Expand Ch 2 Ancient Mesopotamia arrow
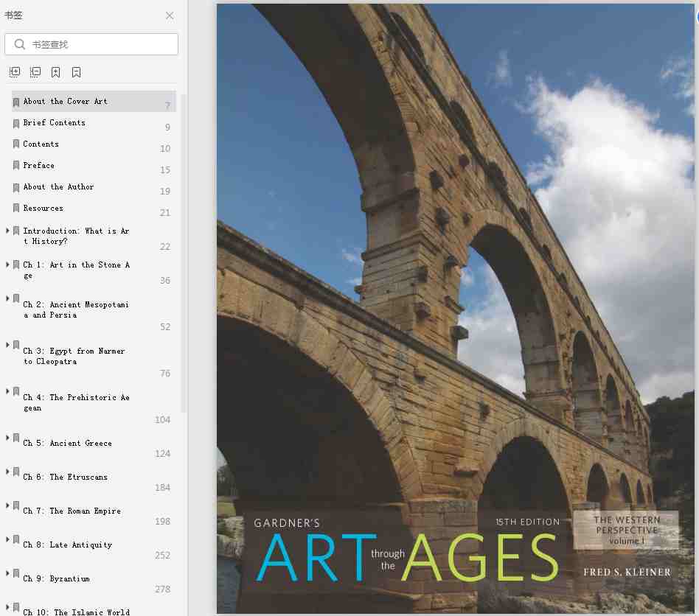This screenshot has height=616, width=699. (x=7, y=298)
